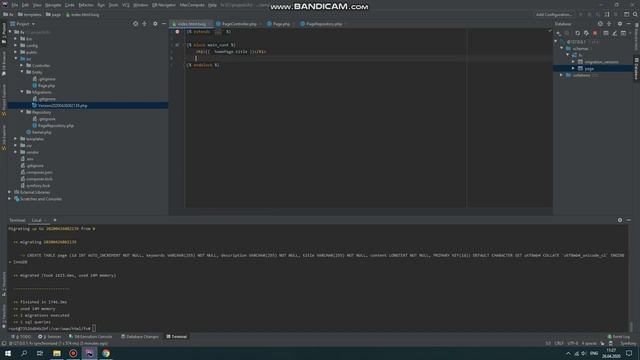Click the UTF-8 encoding status entry
The width and height of the screenshot is (640, 360).
click(573, 343)
